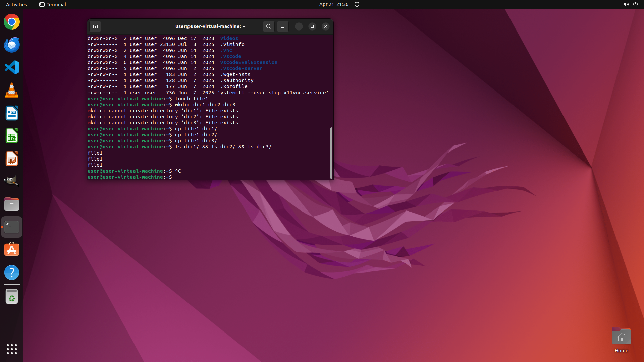Open the terminal search icon
The width and height of the screenshot is (644, 362).
pyautogui.click(x=268, y=26)
